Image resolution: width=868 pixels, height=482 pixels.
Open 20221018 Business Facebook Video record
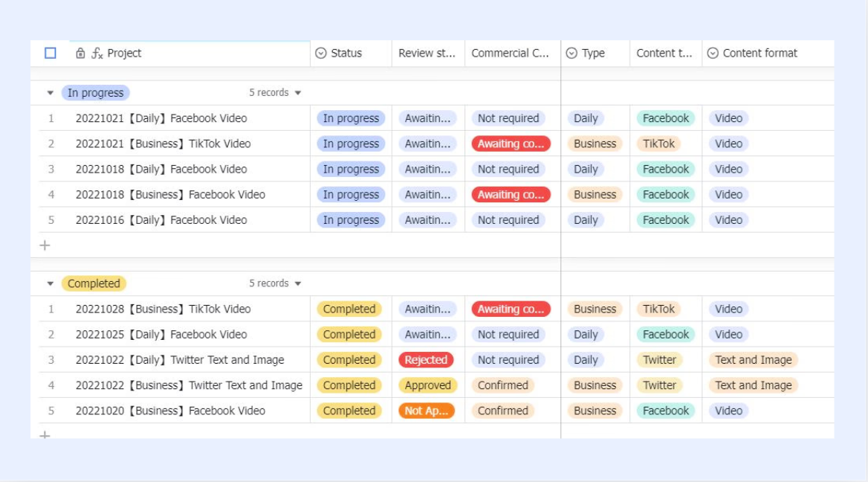pyautogui.click(x=170, y=194)
